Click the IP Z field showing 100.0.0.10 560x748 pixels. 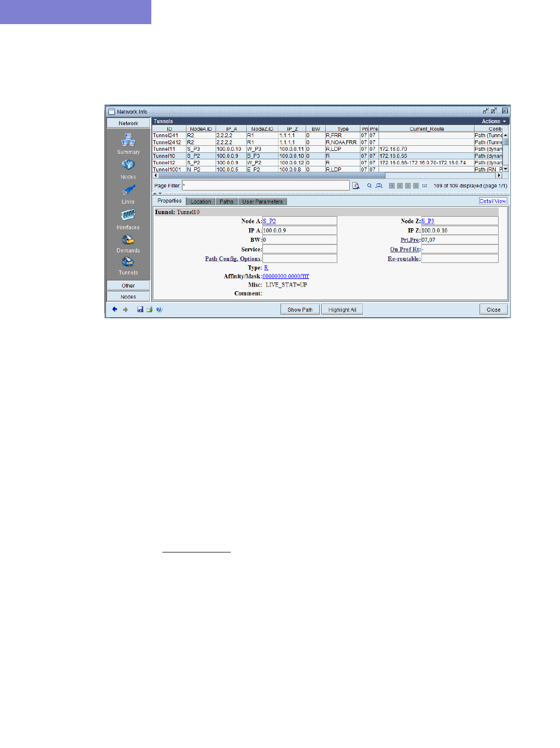pos(459,231)
